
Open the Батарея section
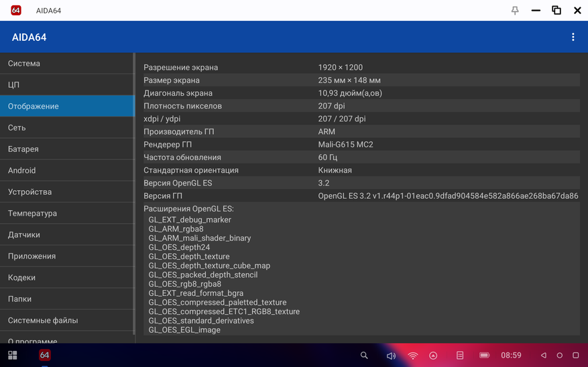[x=67, y=149]
